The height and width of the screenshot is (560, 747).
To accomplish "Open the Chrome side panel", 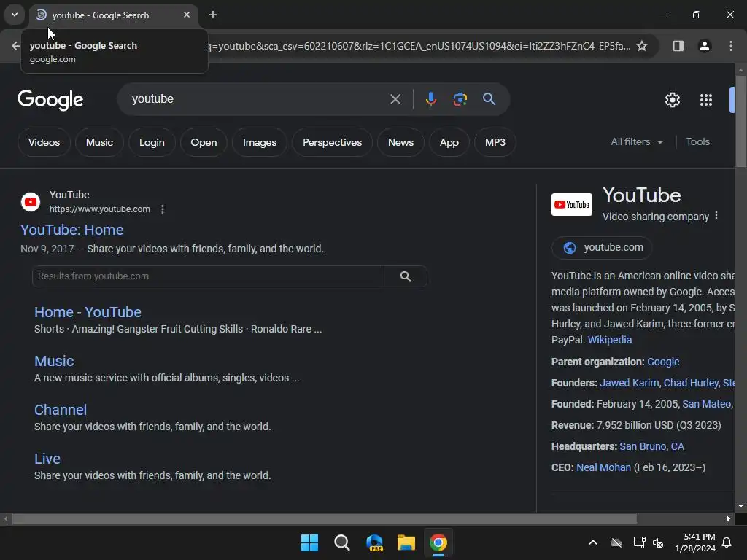I will (x=678, y=46).
